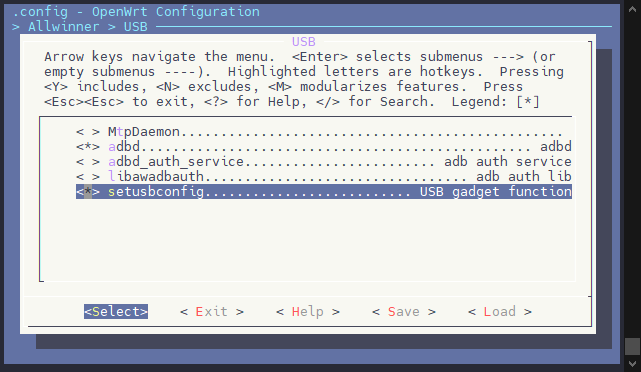This screenshot has width=641, height=372.
Task: Select the adbd_auth_service entry name
Action: [x=176, y=161]
